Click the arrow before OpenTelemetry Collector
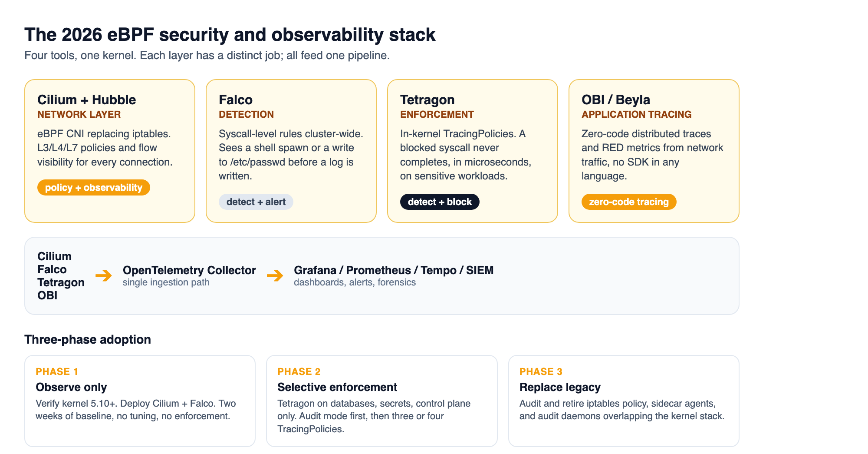The width and height of the screenshot is (868, 454). pos(104,275)
